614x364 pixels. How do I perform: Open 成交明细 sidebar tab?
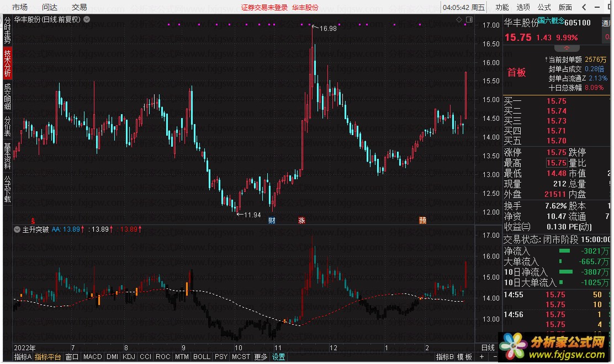click(7, 96)
